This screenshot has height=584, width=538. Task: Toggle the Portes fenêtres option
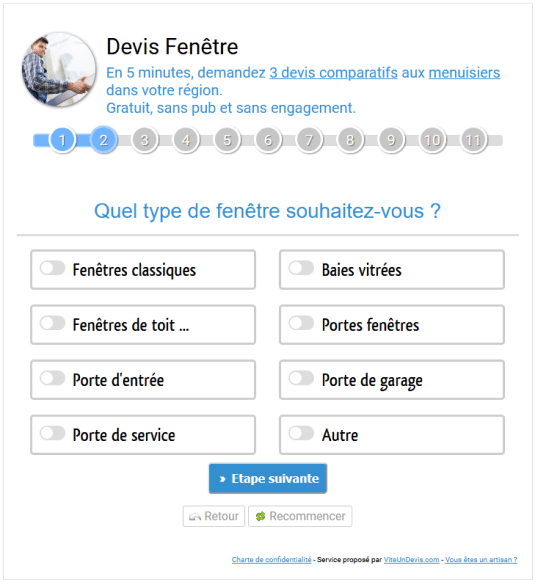301,324
